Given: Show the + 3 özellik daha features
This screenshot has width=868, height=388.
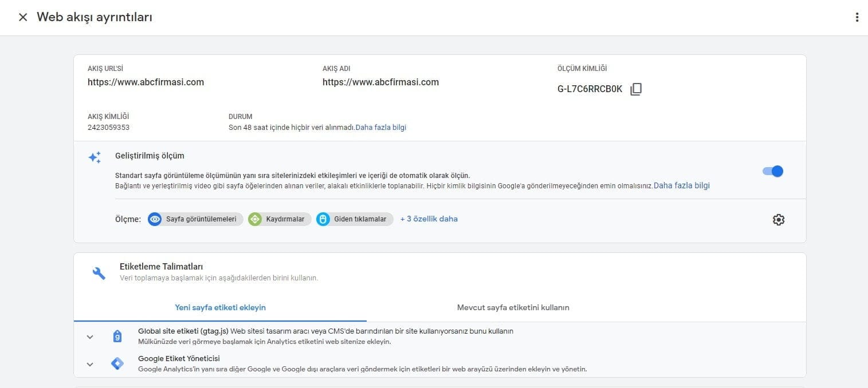Looking at the screenshot, I should coord(429,219).
